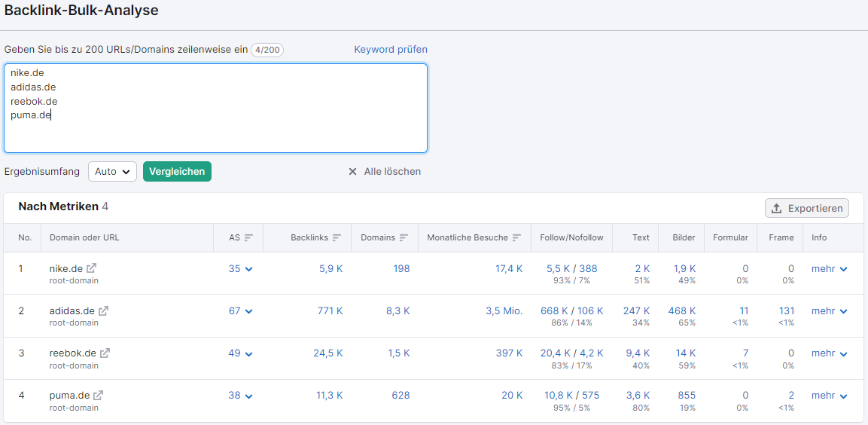Expand mehr info for reebok.de

tap(830, 353)
